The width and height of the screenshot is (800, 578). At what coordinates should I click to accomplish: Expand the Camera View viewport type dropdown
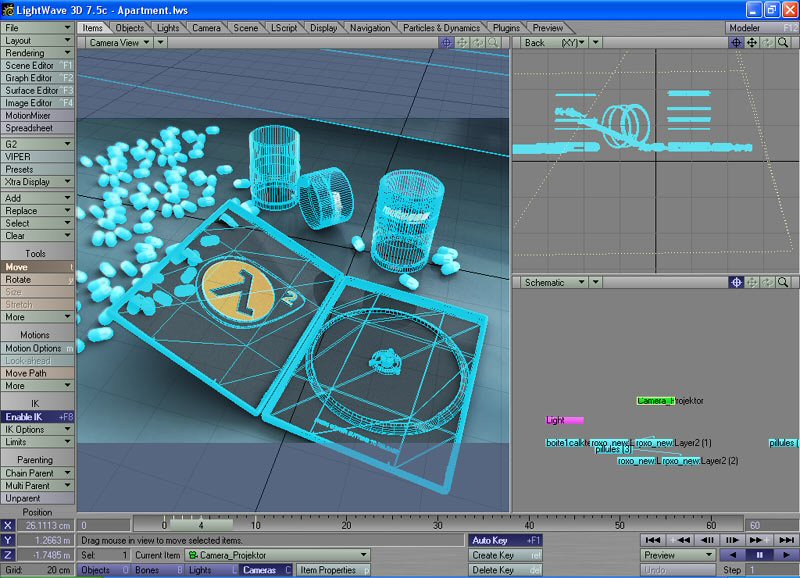tap(119, 43)
